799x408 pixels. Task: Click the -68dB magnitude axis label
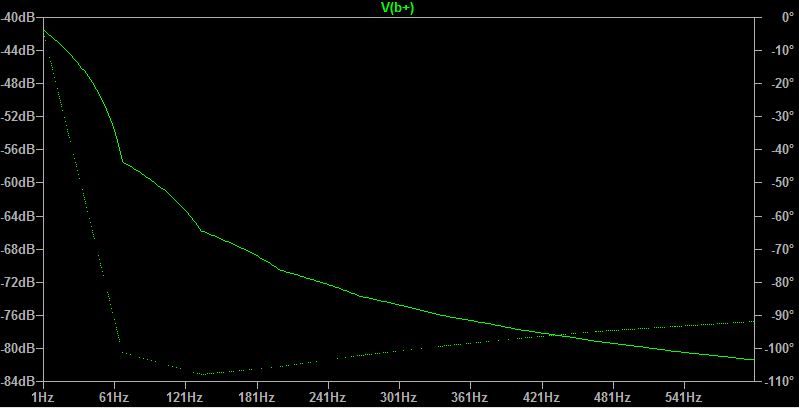pos(17,249)
